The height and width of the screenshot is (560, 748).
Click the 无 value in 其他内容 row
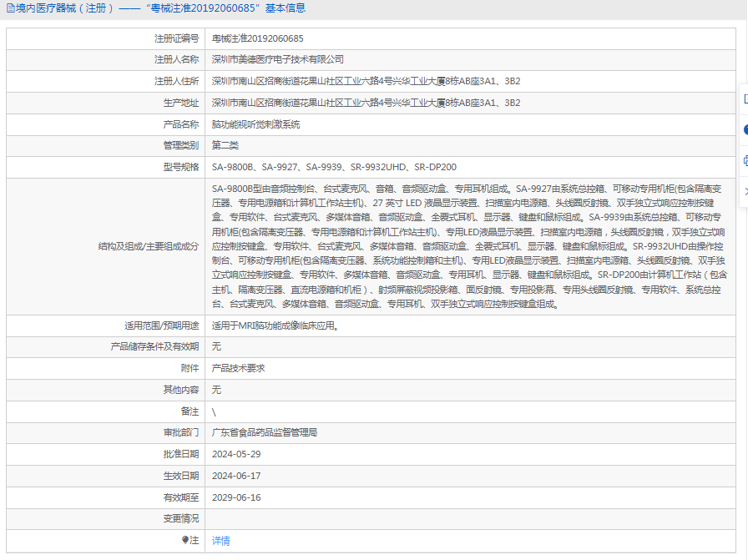216,390
